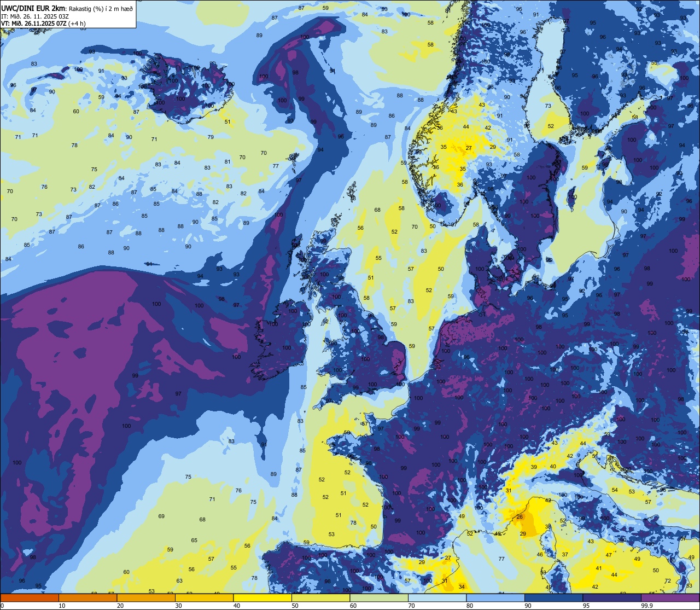
Task: Select the 80–90 medium blue legend swatch
Action: (x=495, y=597)
